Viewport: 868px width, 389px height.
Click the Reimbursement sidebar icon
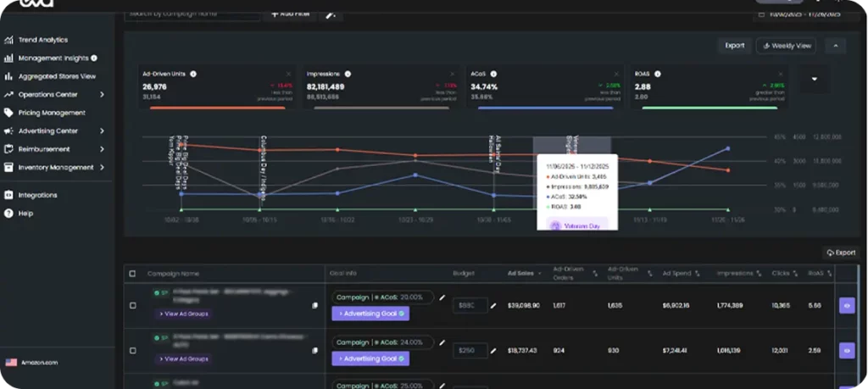pyautogui.click(x=8, y=149)
